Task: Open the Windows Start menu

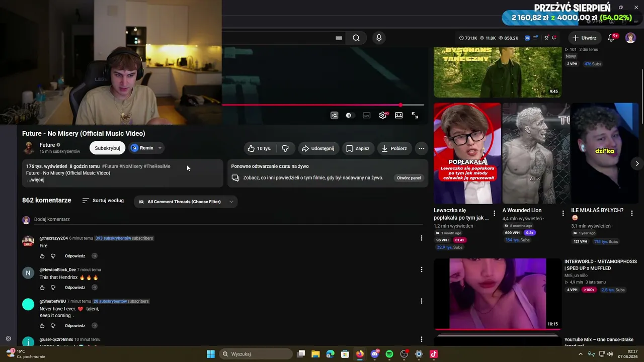Action: 211,354
